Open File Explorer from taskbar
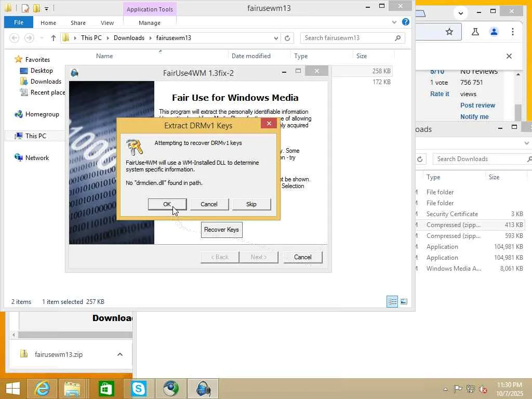The height and width of the screenshot is (399, 532). [72, 389]
